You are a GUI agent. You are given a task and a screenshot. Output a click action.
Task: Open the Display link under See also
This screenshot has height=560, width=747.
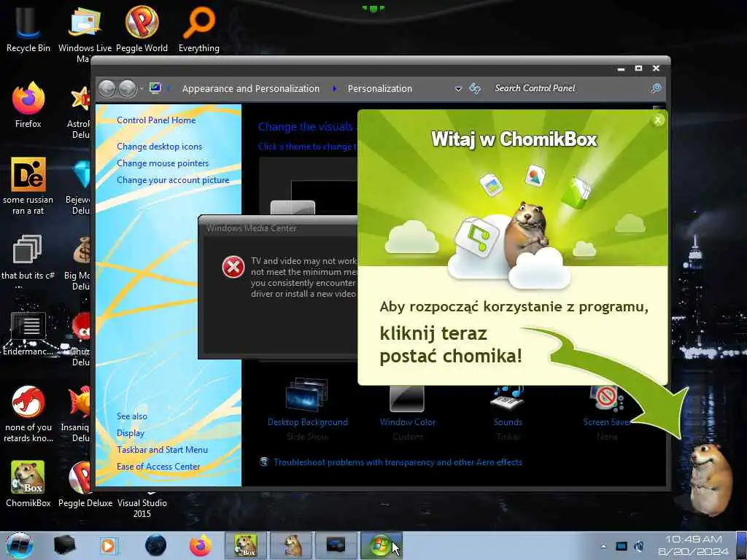(x=131, y=433)
